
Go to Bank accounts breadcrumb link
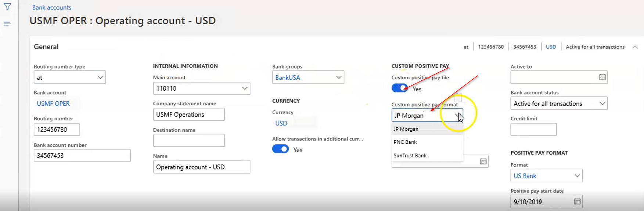click(x=52, y=7)
